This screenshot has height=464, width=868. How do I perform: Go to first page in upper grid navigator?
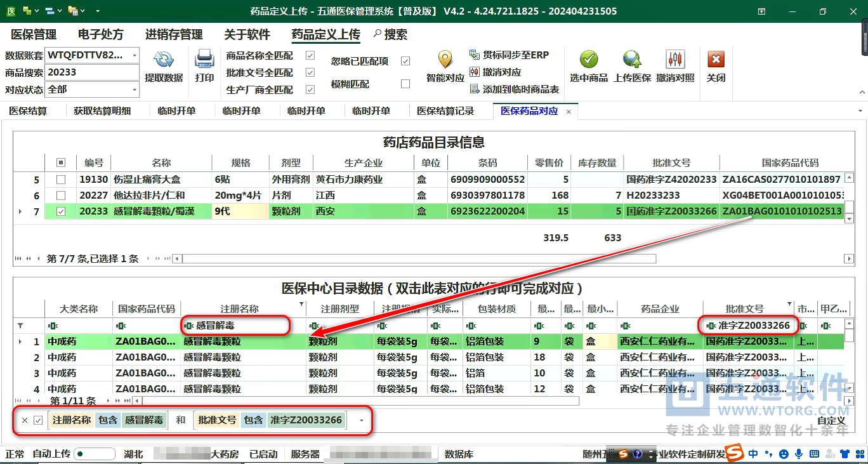click(x=18, y=258)
